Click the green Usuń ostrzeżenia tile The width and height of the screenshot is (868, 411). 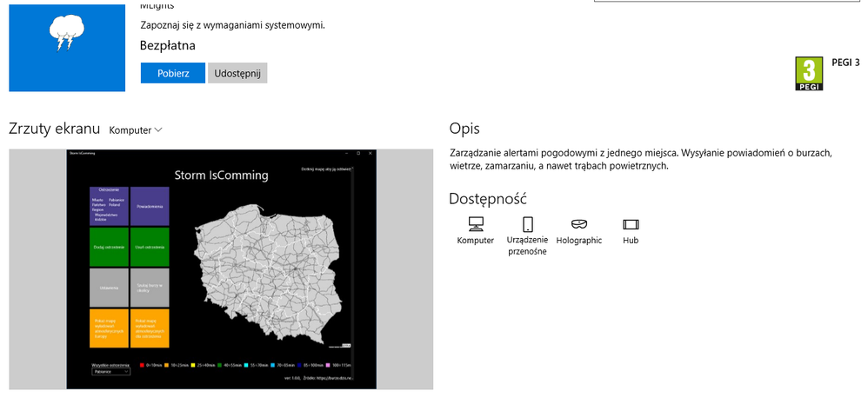pyautogui.click(x=150, y=248)
